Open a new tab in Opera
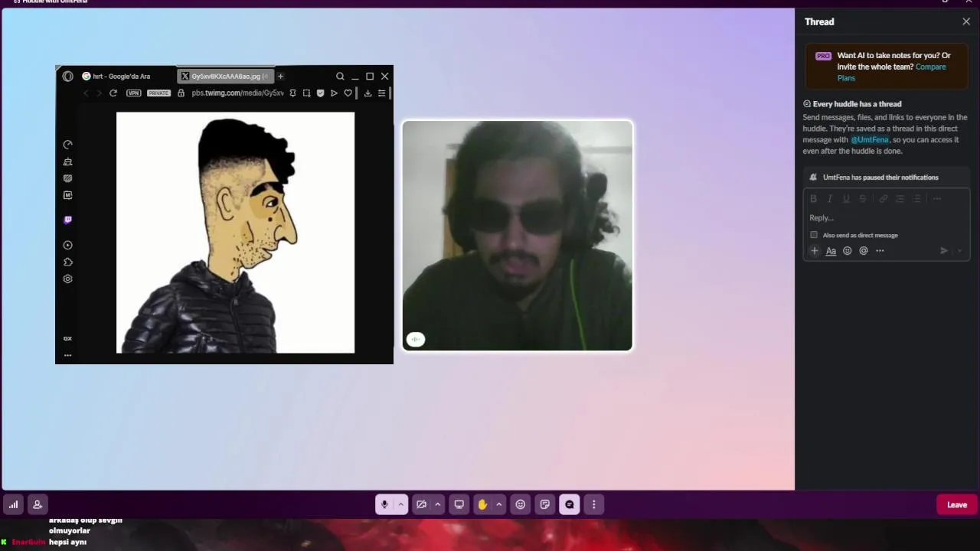The image size is (980, 551). tap(280, 77)
